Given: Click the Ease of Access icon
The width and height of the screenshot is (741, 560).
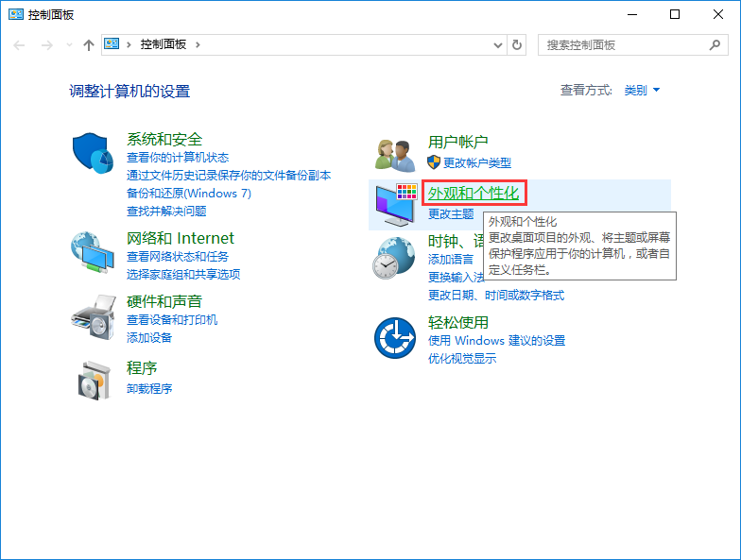Looking at the screenshot, I should [394, 337].
